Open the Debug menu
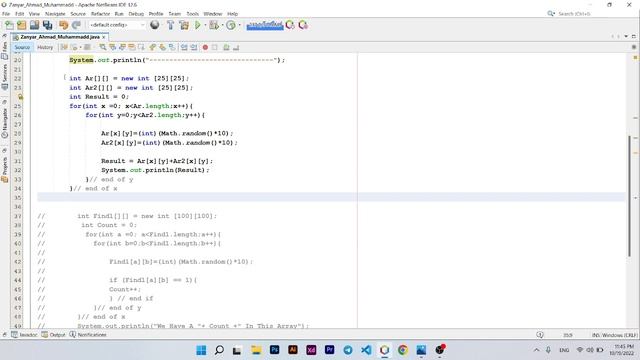Image resolution: width=640 pixels, height=360 pixels. (136, 14)
